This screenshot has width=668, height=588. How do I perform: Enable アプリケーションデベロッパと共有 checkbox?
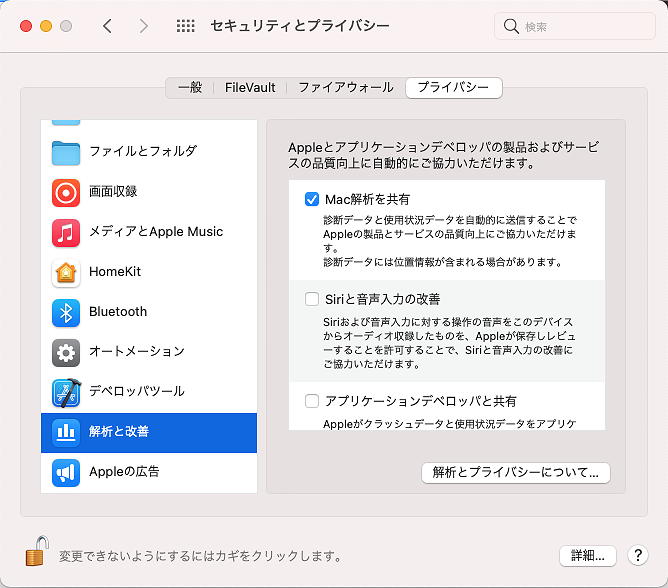pos(312,401)
